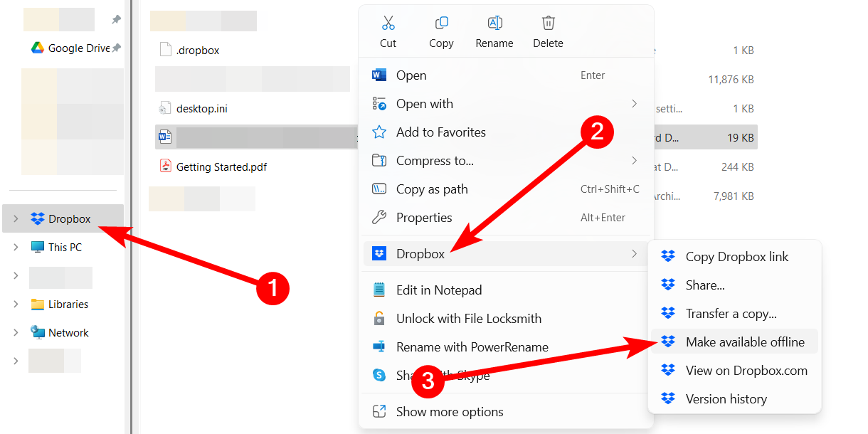
Task: Open the Open with submenu arrow
Action: tap(634, 104)
